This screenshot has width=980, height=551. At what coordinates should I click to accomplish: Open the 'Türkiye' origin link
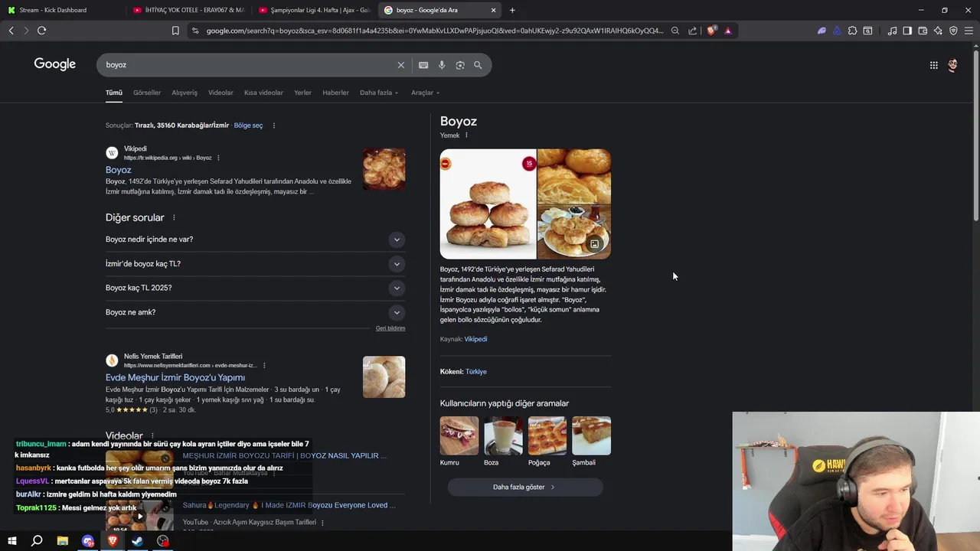pyautogui.click(x=476, y=372)
